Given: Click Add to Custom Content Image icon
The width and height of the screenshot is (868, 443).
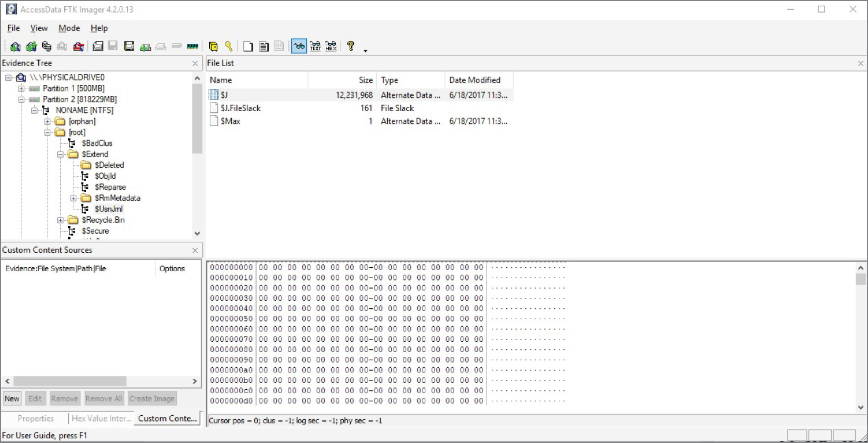Looking at the screenshot, I should click(x=145, y=46).
